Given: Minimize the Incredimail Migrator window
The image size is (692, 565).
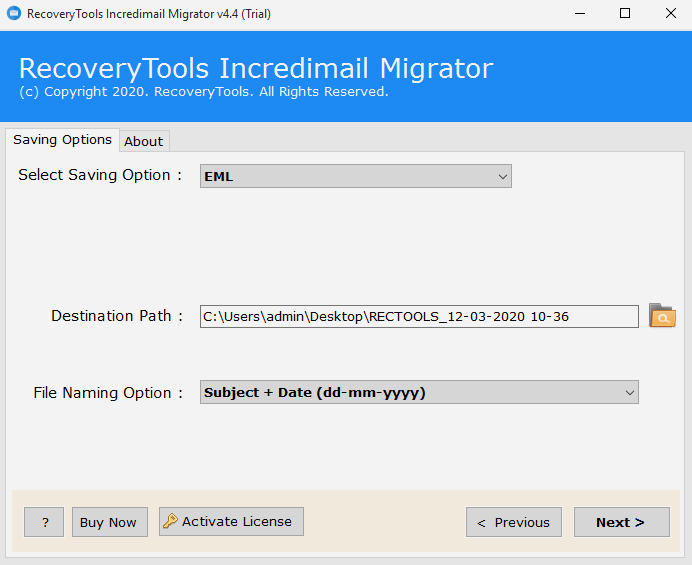Looking at the screenshot, I should tap(579, 14).
